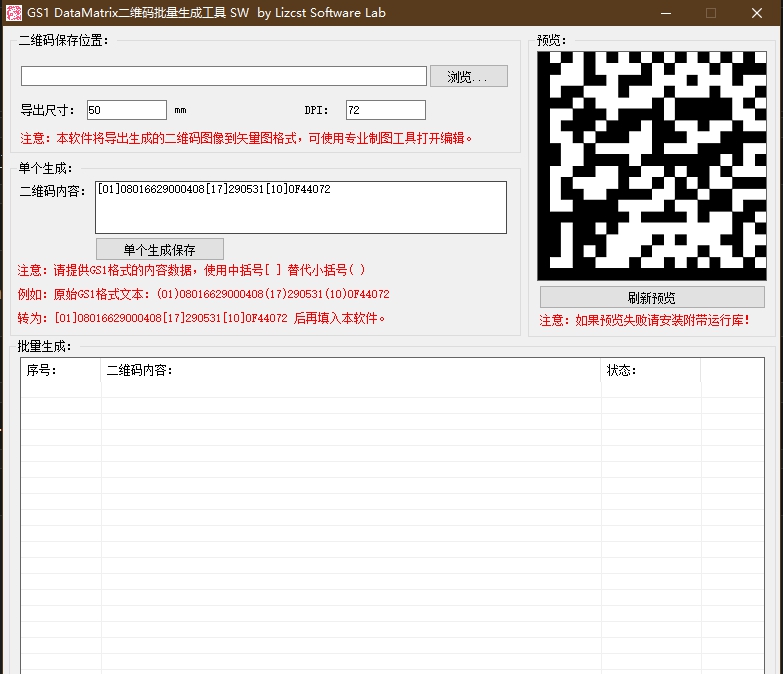
Task: Click the mm unit label
Action: coord(180,110)
